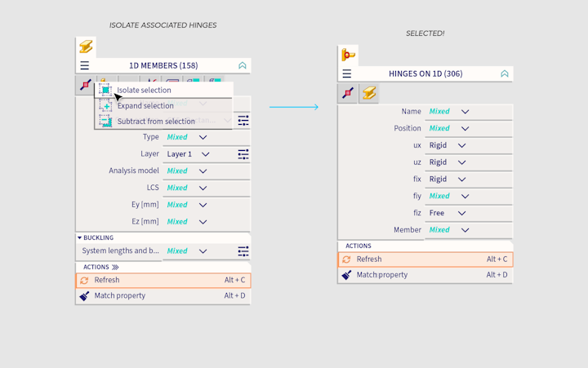This screenshot has height=368, width=588.
Task: Click the hinge icon tab above Hinges panel
Action: pos(349,55)
